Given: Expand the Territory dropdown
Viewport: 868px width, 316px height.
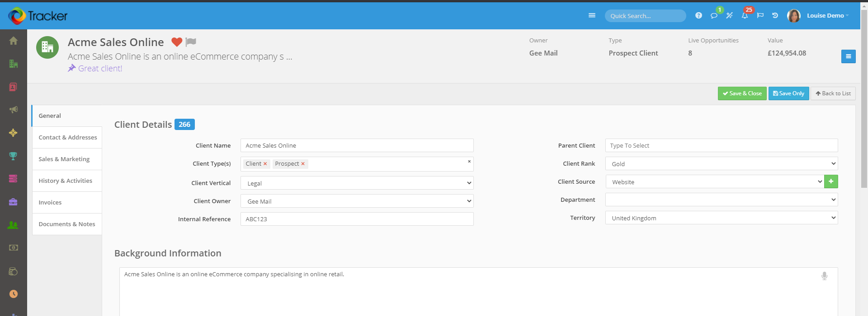Looking at the screenshot, I should pyautogui.click(x=721, y=218).
